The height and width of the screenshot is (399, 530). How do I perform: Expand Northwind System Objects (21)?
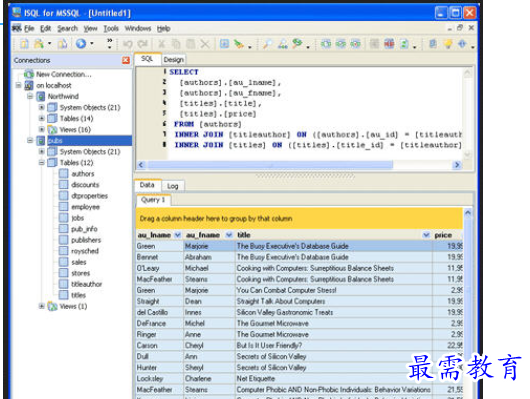tap(41, 107)
